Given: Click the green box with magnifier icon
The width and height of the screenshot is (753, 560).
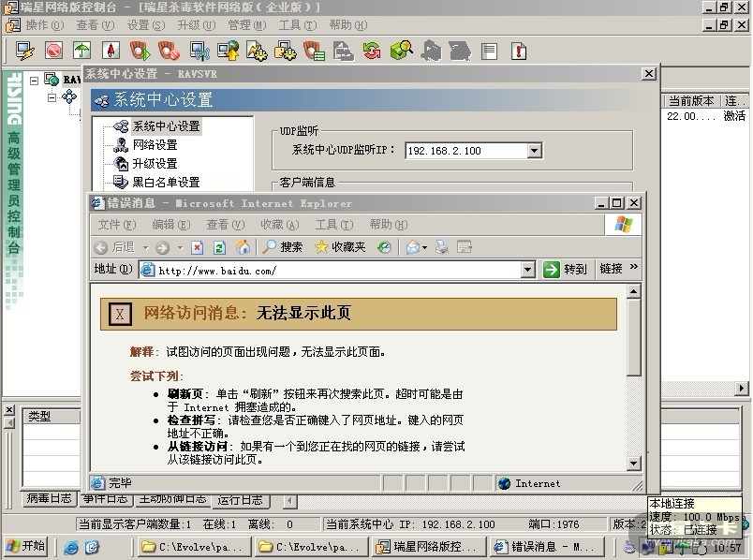Looking at the screenshot, I should coord(401,51).
